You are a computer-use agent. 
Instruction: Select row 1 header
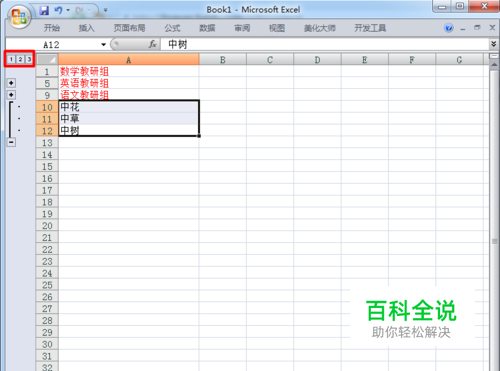pos(47,71)
